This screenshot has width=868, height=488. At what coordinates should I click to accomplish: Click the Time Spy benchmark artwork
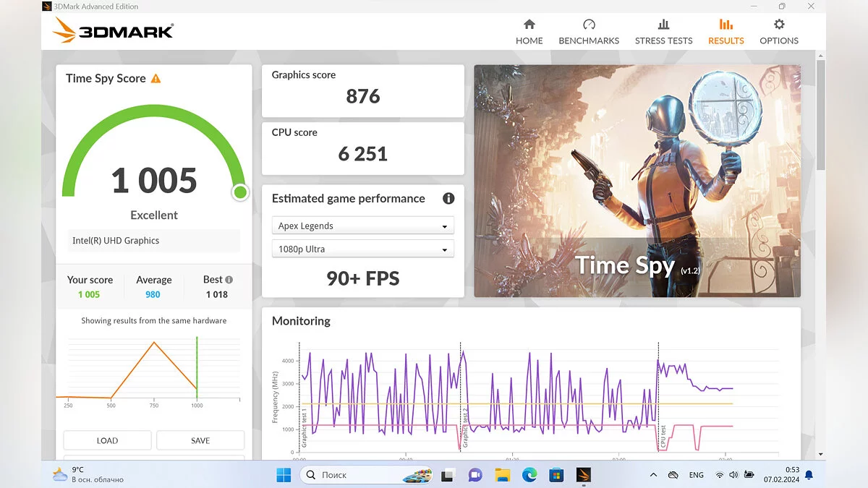pyautogui.click(x=637, y=181)
